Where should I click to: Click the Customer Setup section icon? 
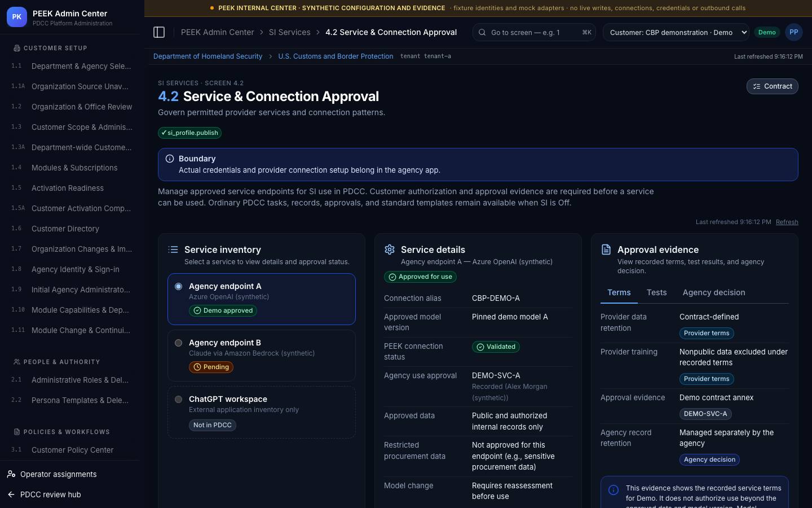pos(17,48)
